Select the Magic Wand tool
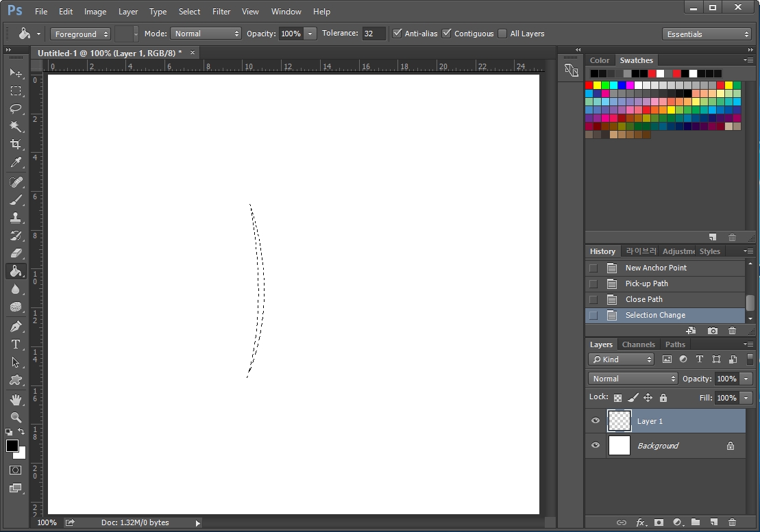The height and width of the screenshot is (532, 760). tap(16, 127)
